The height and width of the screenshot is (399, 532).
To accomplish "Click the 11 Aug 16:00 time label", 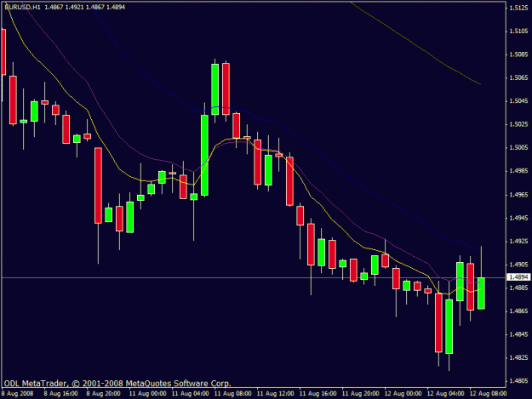I will pos(317,394).
